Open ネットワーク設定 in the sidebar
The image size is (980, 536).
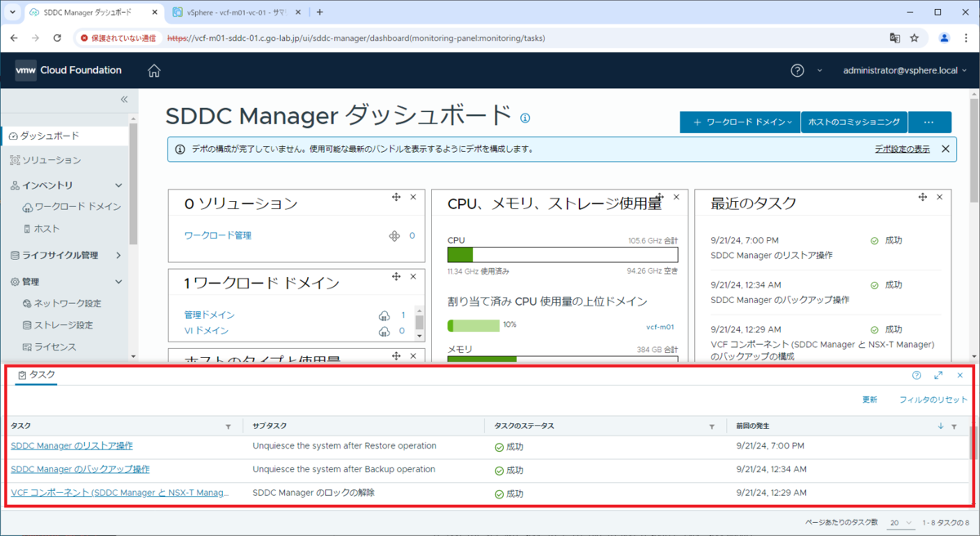68,303
